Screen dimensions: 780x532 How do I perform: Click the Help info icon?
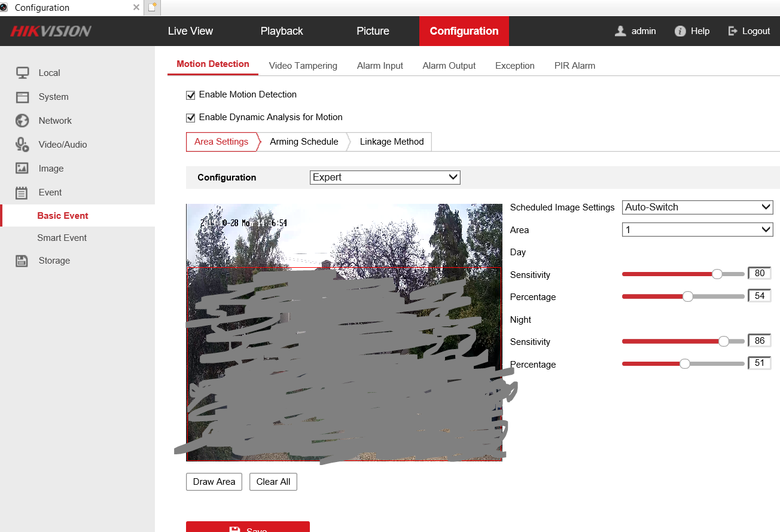tap(680, 31)
